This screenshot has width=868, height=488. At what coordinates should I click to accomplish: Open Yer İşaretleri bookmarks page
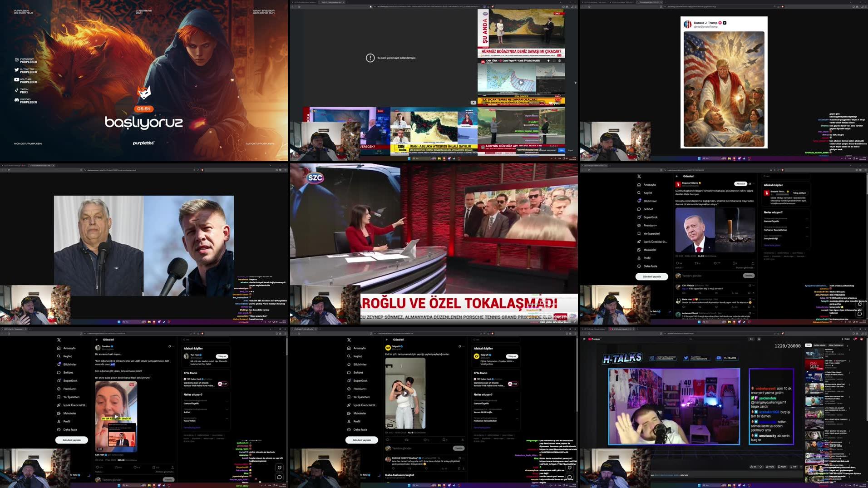click(x=362, y=397)
